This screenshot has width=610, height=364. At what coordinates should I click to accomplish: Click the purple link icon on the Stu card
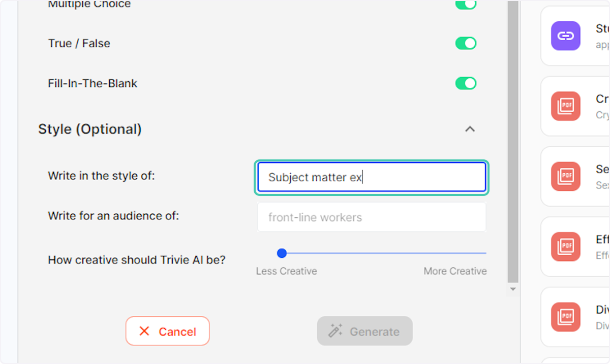click(565, 36)
